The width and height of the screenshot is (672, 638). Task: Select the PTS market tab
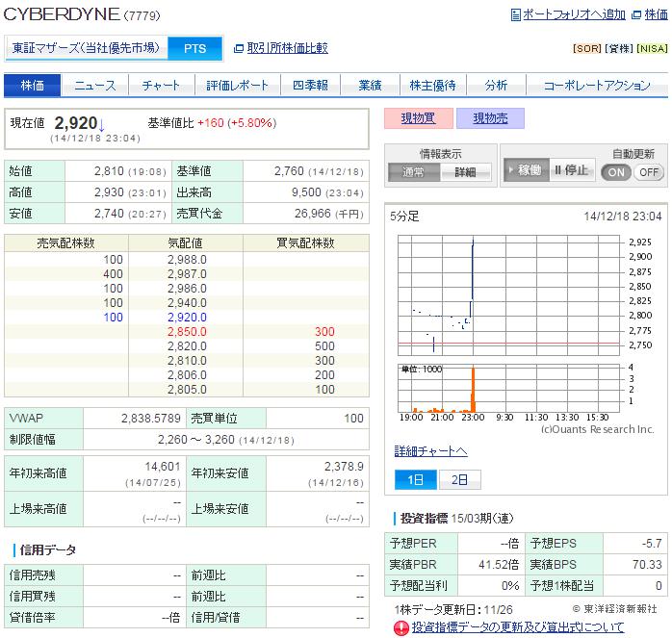195,48
